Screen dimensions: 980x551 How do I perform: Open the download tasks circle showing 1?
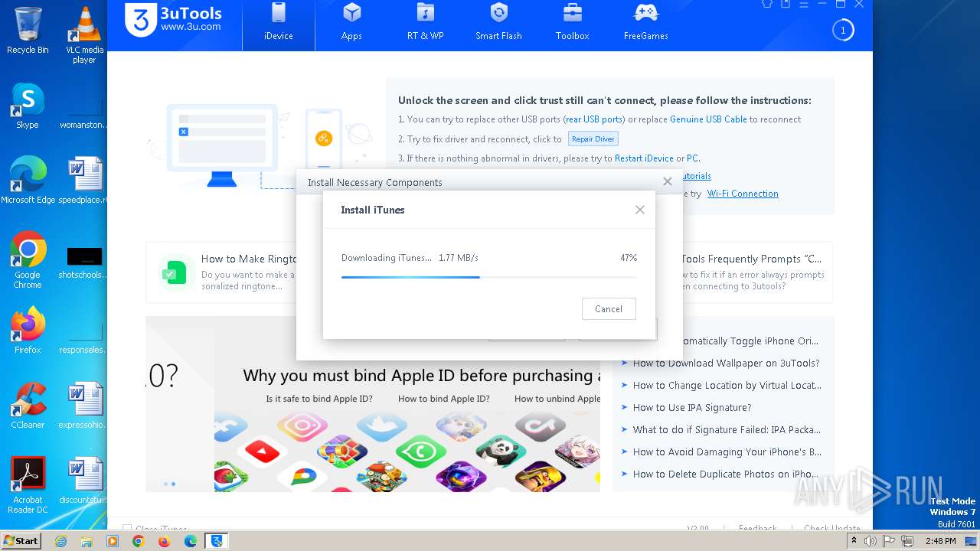pos(843,31)
